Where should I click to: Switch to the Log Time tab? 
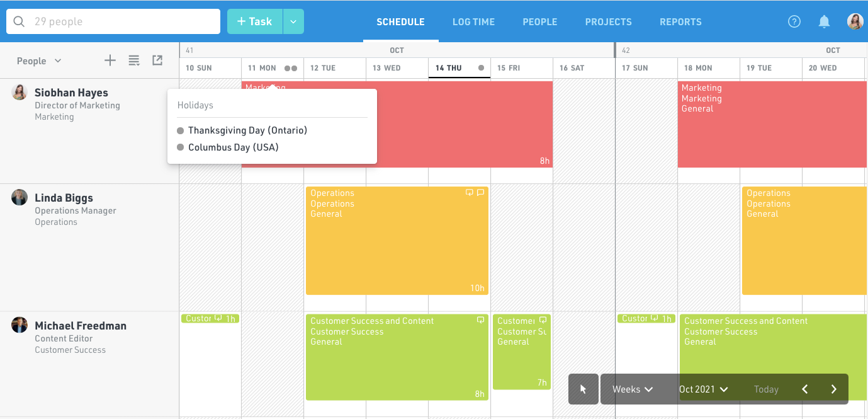point(473,22)
